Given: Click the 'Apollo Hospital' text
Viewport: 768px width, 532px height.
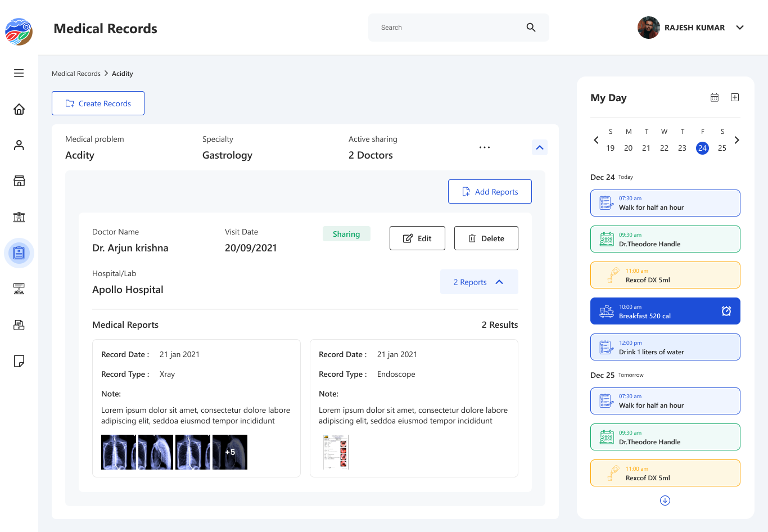Looking at the screenshot, I should coord(128,290).
